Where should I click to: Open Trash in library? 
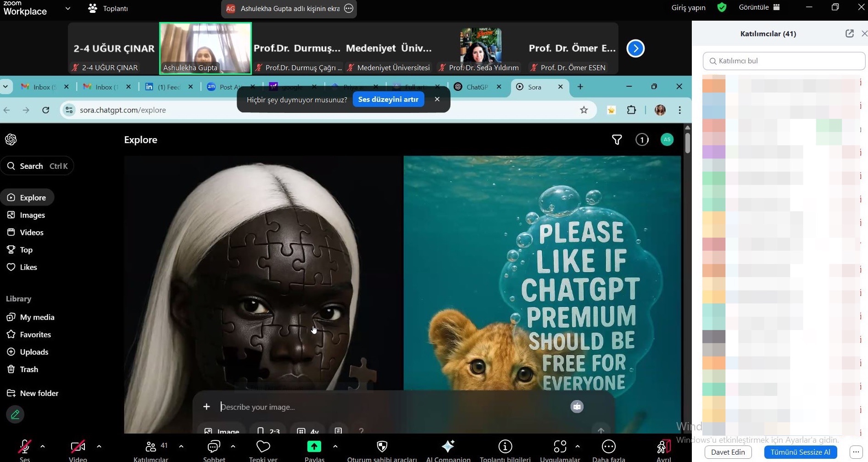click(22, 370)
